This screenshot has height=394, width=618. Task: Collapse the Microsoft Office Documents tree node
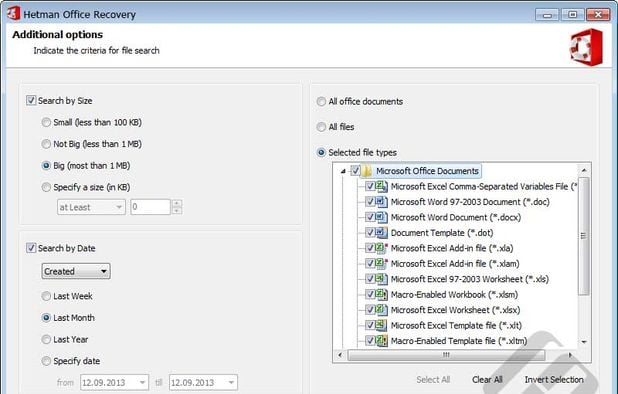[x=343, y=171]
